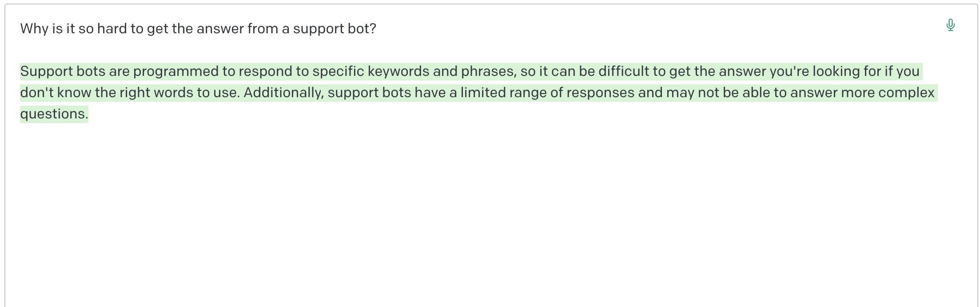Screen dimensions: 980x307
Task: Click the word "Support" starting the highlighted response
Action: click(x=46, y=71)
